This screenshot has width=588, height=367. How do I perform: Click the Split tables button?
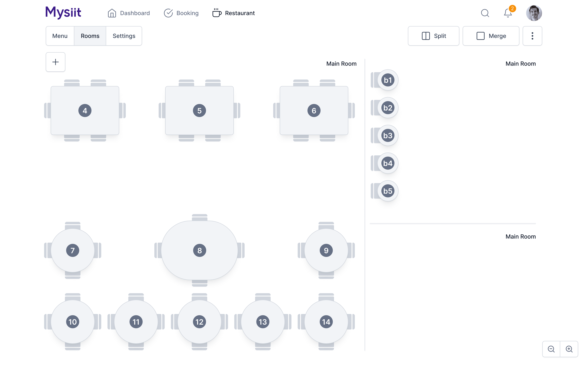433,36
